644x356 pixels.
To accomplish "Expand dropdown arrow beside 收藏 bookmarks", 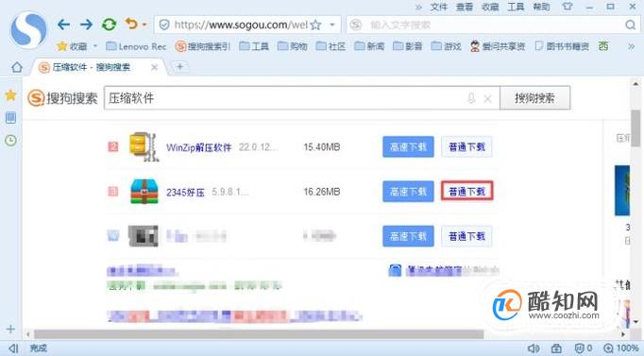I will click(95, 46).
